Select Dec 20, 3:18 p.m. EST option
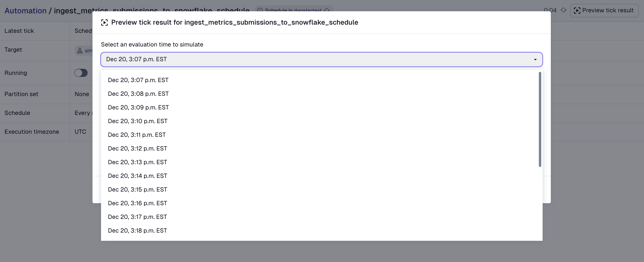Screen dimensions: 644x262 [x=137, y=231]
